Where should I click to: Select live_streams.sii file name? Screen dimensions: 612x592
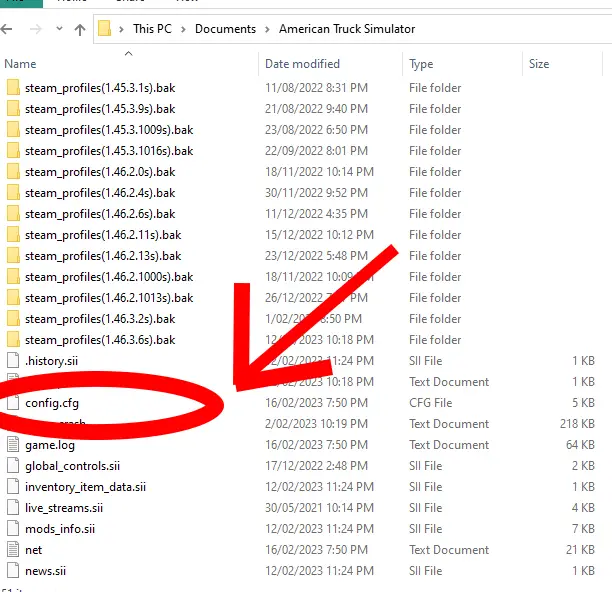point(64,508)
